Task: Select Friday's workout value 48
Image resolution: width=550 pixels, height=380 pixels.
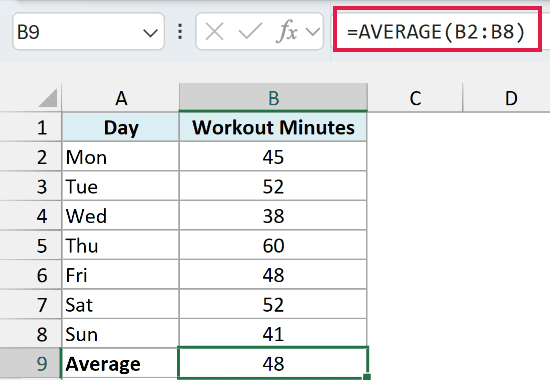Action: pyautogui.click(x=273, y=275)
